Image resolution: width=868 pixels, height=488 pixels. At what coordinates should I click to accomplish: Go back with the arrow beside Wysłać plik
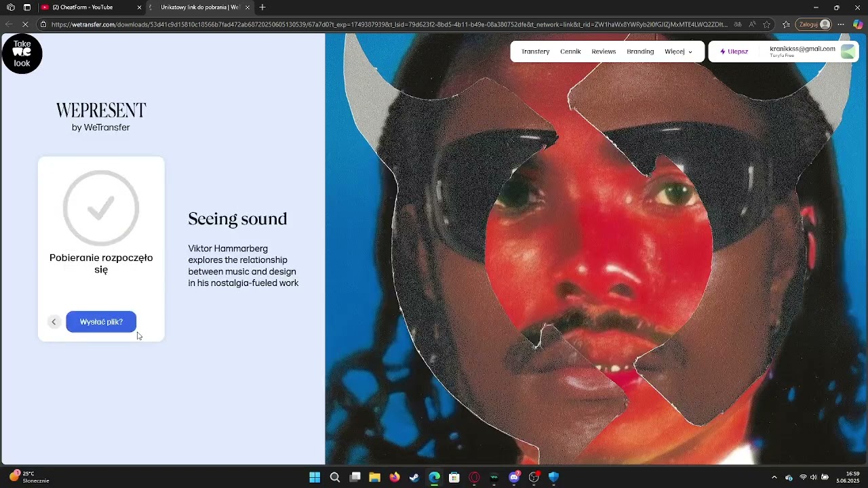[54, 322]
